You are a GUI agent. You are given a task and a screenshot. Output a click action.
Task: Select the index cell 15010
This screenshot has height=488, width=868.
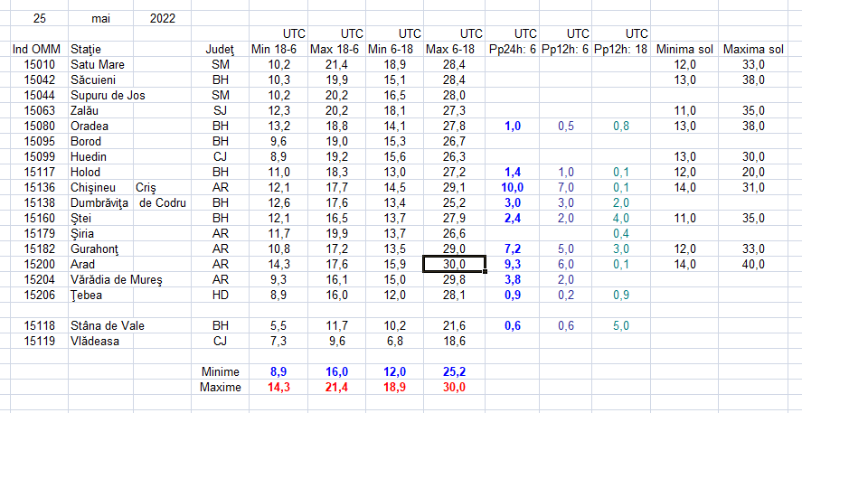pos(39,65)
